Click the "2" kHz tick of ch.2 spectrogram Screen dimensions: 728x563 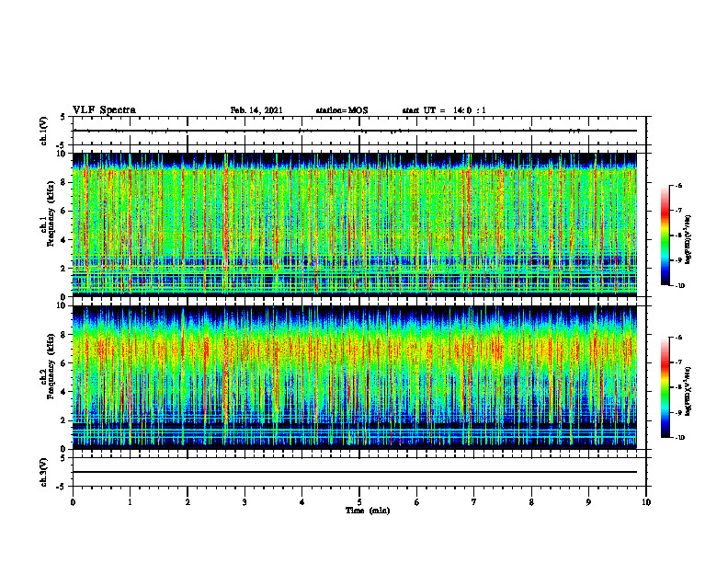coord(64,420)
